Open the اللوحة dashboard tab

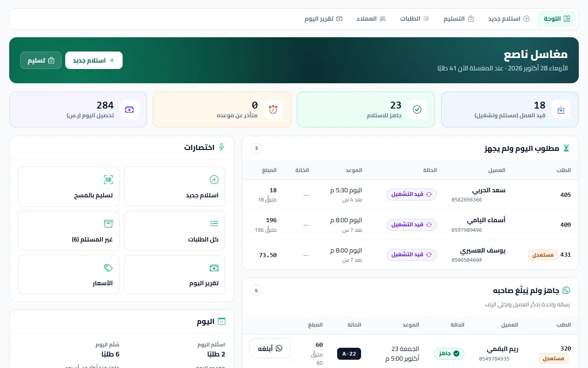pos(557,19)
